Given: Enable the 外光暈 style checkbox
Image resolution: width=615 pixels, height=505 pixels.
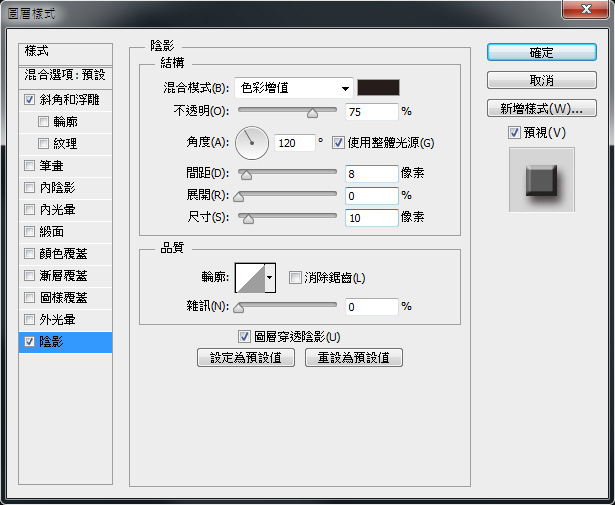Looking at the screenshot, I should (29, 319).
